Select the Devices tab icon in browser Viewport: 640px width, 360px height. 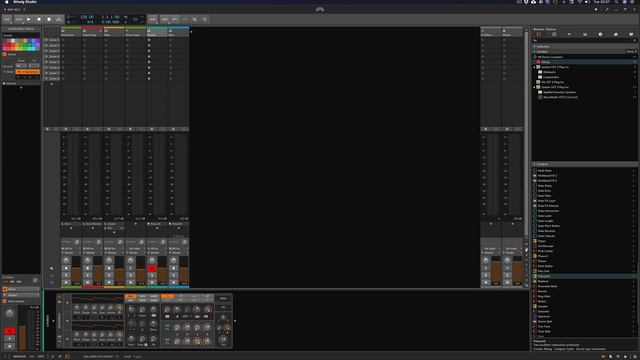pyautogui.click(x=539, y=35)
